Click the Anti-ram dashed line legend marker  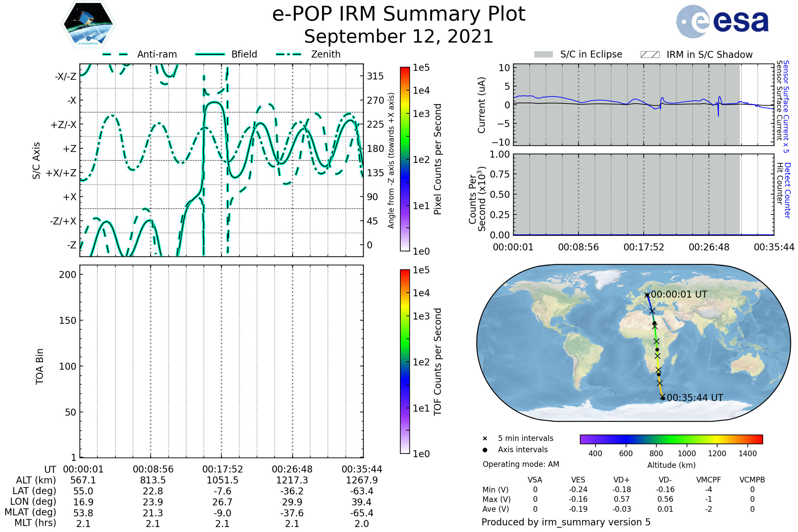115,54
